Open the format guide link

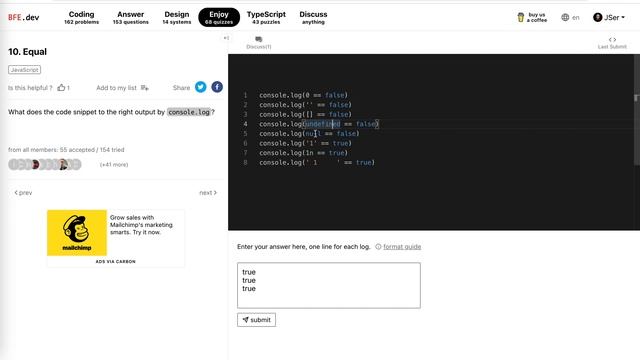pos(402,247)
